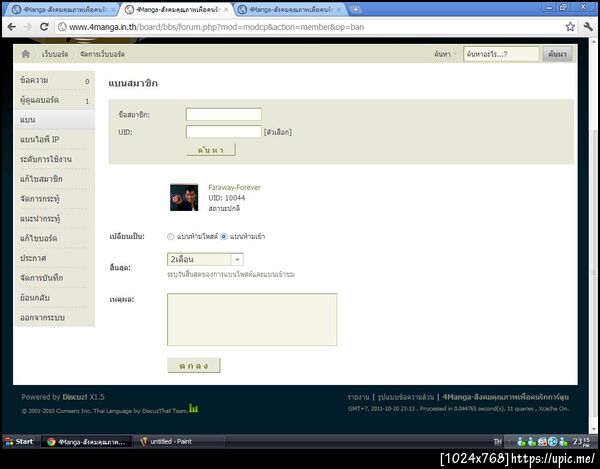
Task: Select the first 4Manga browser tab
Action: coord(62,10)
